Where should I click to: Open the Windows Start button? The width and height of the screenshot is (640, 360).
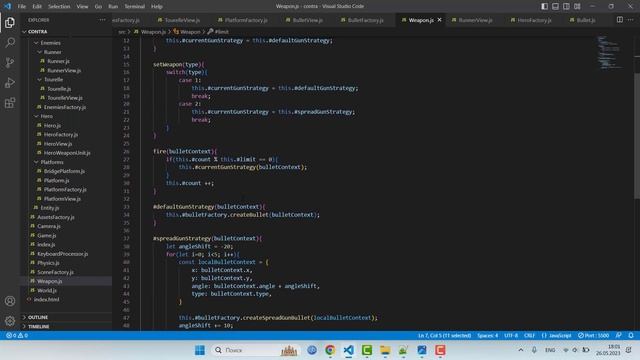pos(200,350)
